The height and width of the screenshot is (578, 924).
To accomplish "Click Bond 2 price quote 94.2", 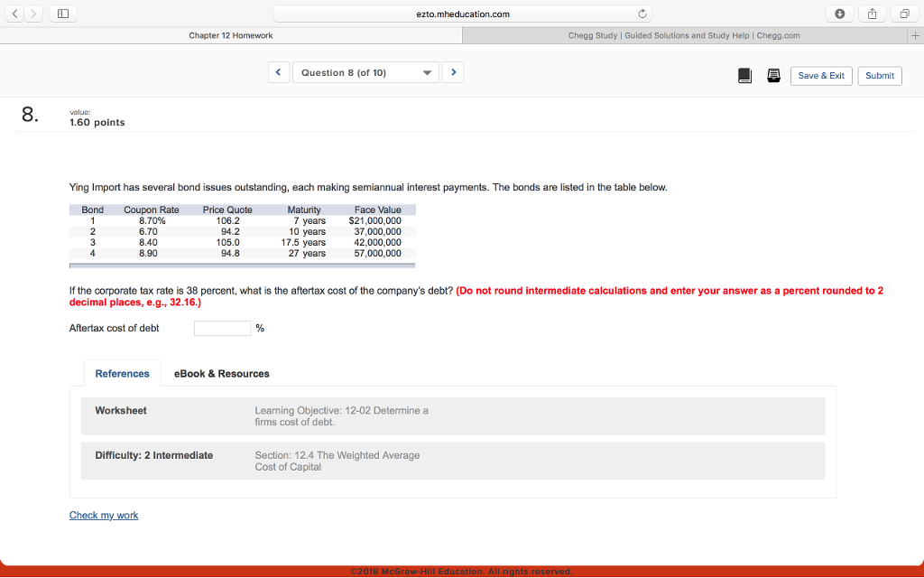I will point(230,232).
